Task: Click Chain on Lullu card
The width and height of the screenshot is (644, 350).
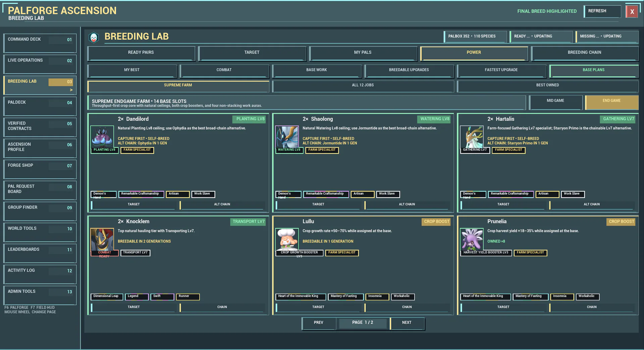Action: click(407, 308)
